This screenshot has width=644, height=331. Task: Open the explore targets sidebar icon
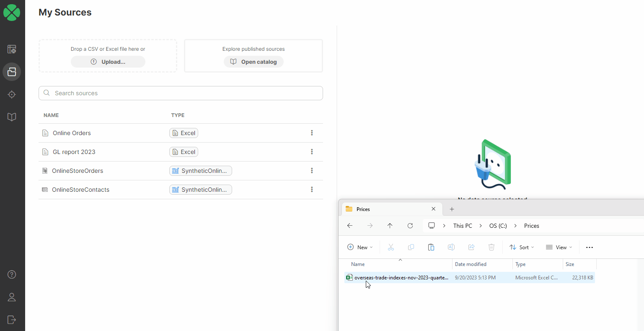tap(12, 94)
